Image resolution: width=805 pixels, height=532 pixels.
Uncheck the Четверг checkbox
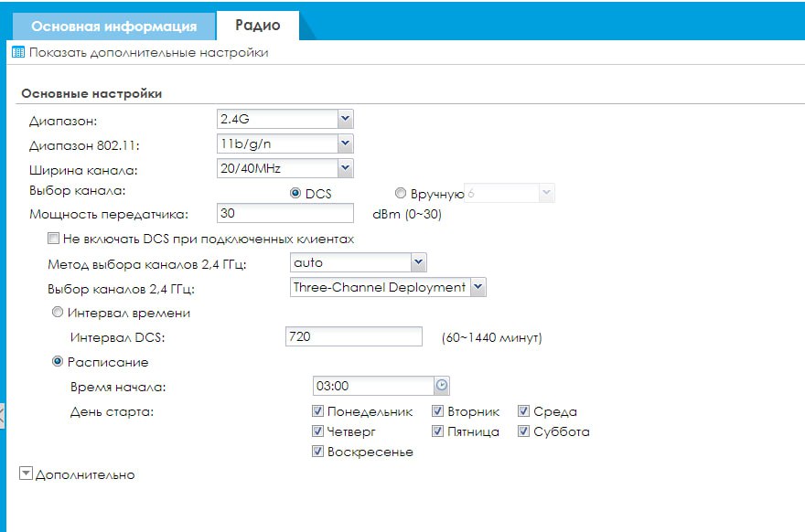tap(317, 431)
